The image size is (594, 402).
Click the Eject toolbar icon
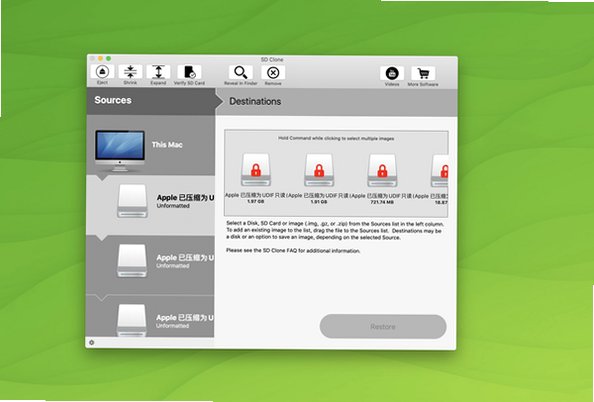pyautogui.click(x=102, y=72)
